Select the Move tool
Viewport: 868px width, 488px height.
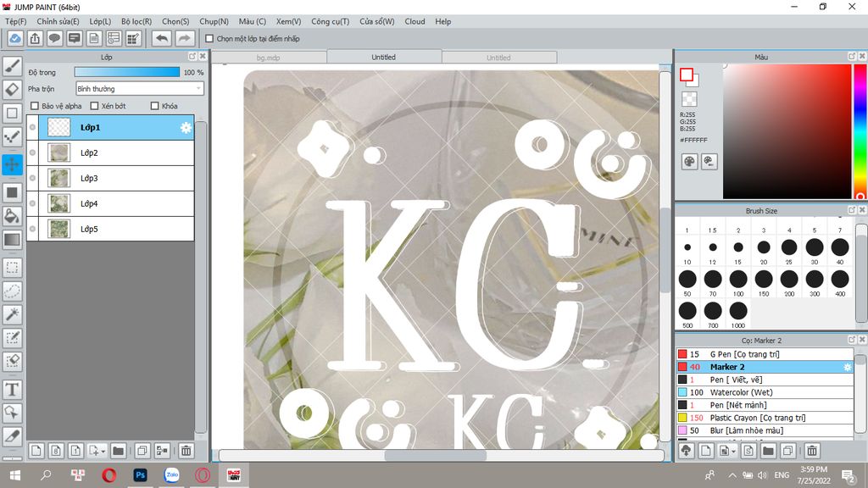pos(12,164)
